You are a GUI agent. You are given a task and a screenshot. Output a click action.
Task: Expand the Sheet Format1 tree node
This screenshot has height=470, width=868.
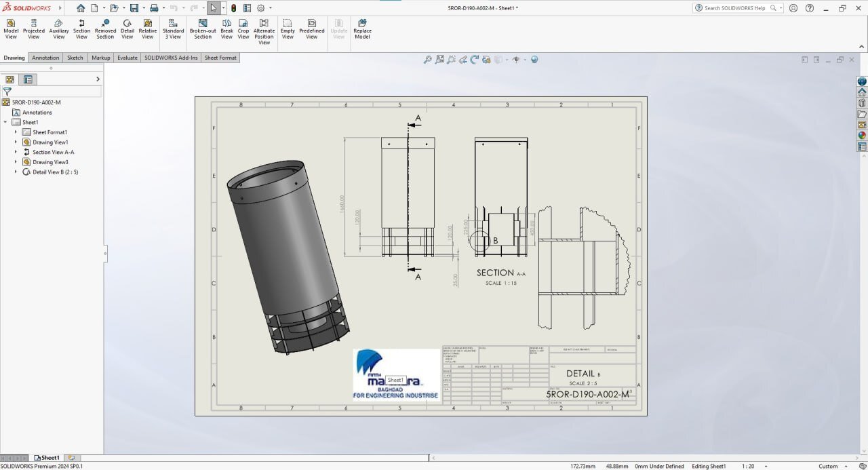pos(16,132)
